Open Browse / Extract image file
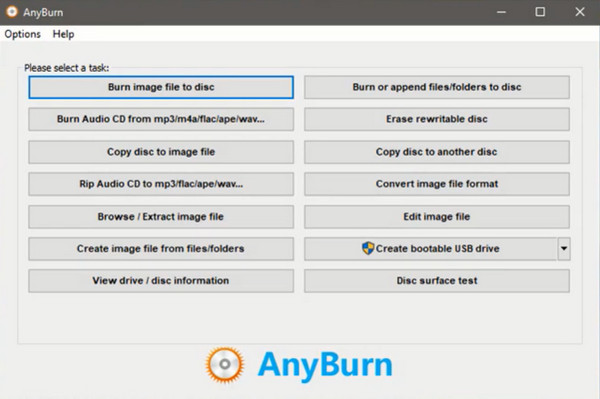Viewport: 600px width, 399px height. [161, 217]
